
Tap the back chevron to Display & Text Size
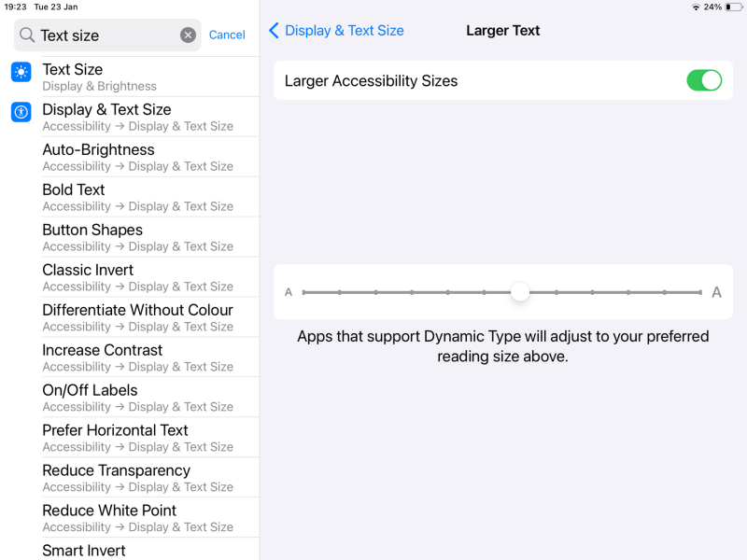(x=272, y=30)
